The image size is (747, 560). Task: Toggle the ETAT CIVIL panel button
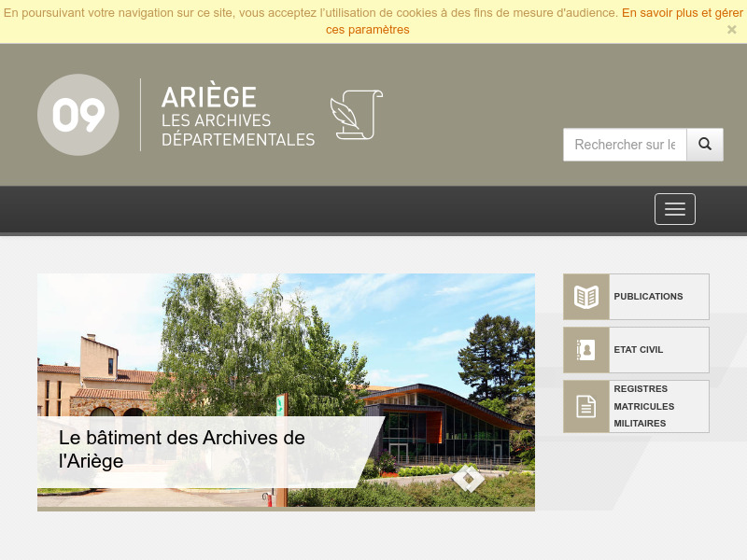pos(636,349)
